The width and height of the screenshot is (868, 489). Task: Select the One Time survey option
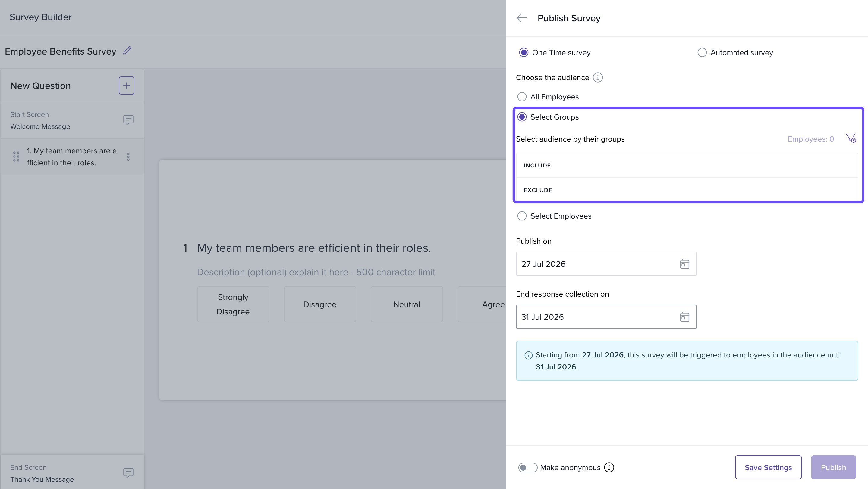click(x=555, y=52)
